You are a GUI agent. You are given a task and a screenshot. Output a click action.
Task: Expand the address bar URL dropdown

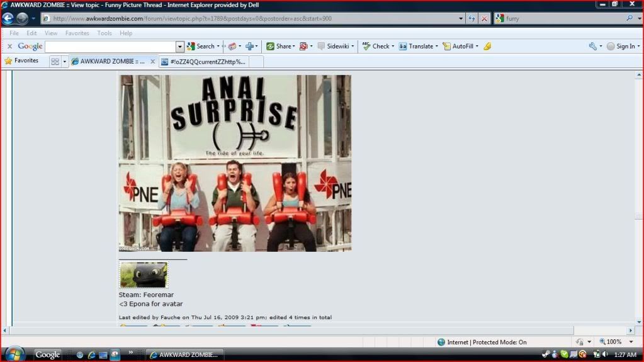click(x=461, y=18)
